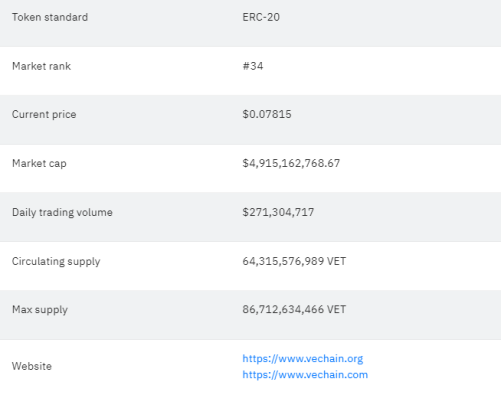
Task: Select the $4,915,162,768.67 market cap value
Action: tap(291, 163)
